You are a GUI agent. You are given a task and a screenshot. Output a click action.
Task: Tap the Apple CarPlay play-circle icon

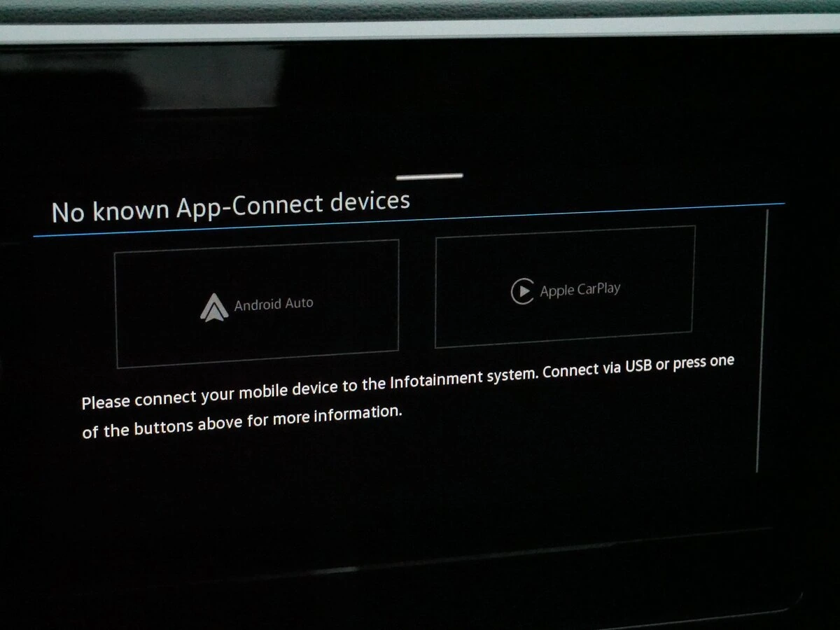tap(522, 291)
